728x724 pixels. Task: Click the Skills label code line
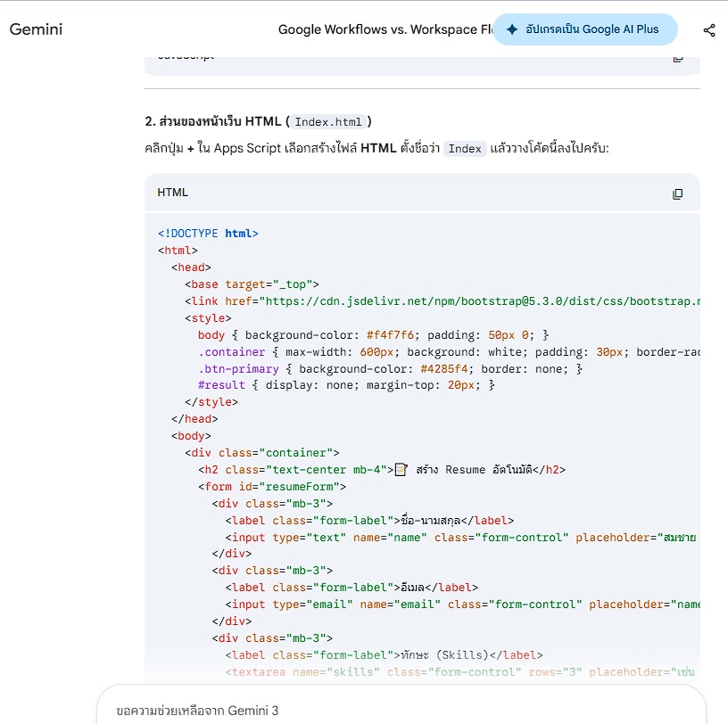click(x=384, y=655)
